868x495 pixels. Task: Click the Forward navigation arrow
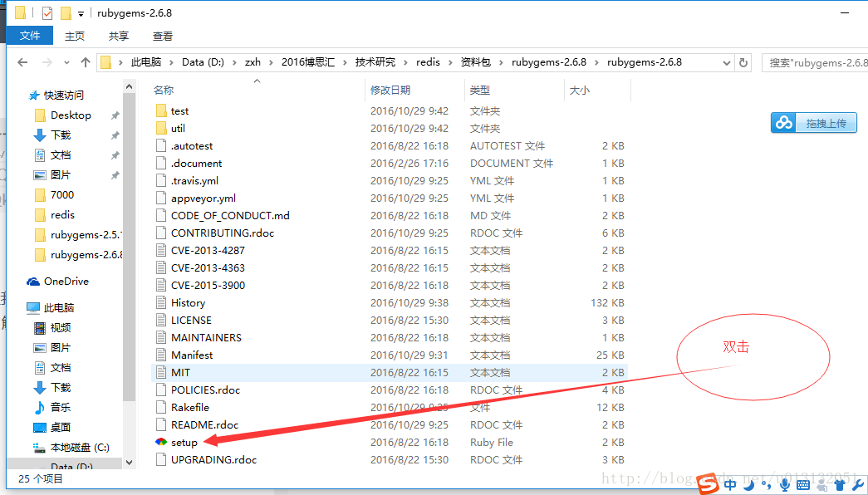click(x=47, y=62)
